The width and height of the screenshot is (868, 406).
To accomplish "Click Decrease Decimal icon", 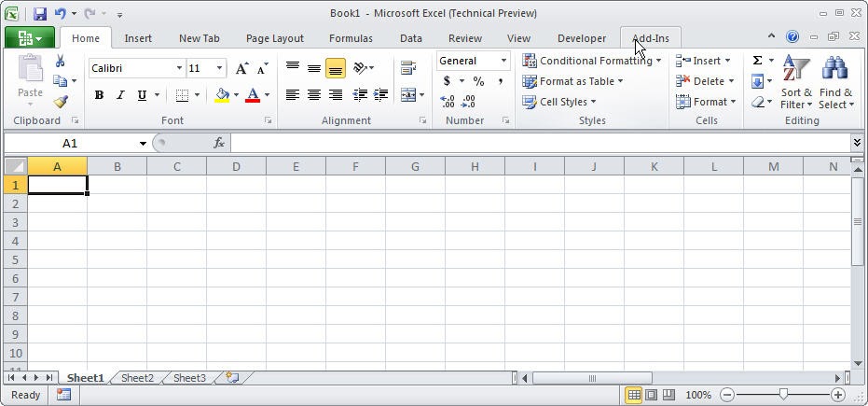I will click(468, 102).
